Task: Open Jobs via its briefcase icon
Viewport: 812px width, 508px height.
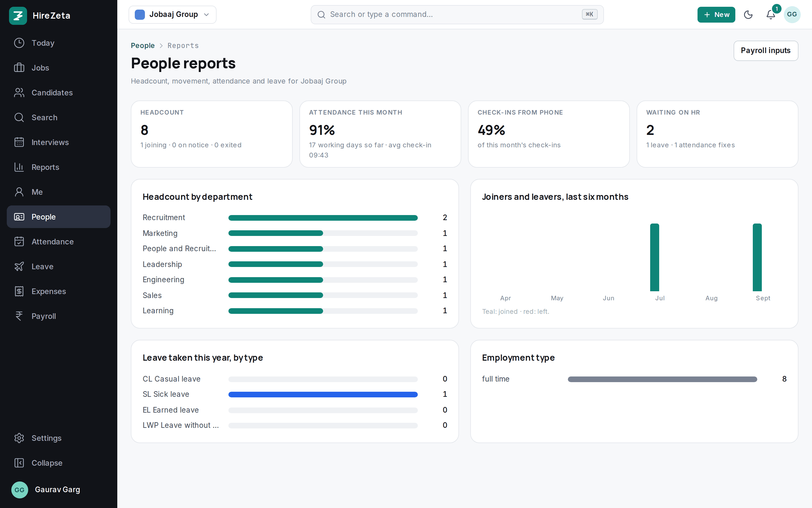Action: (x=19, y=68)
